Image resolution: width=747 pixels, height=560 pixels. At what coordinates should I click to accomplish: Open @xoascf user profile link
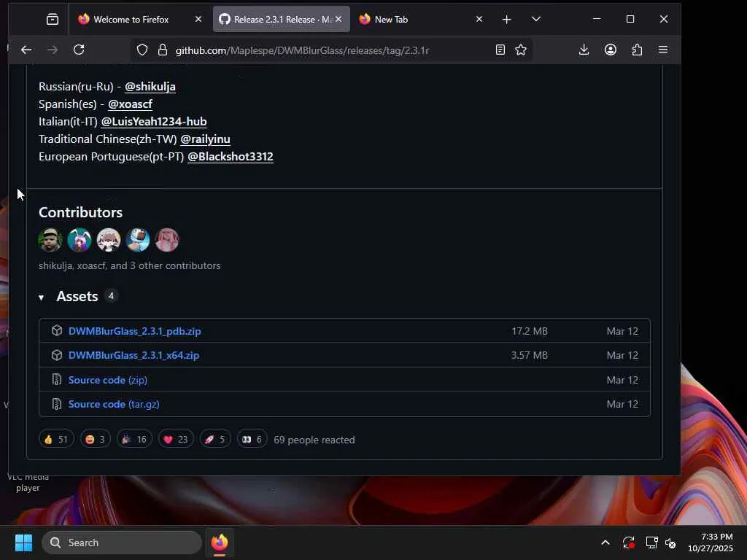[x=130, y=104]
